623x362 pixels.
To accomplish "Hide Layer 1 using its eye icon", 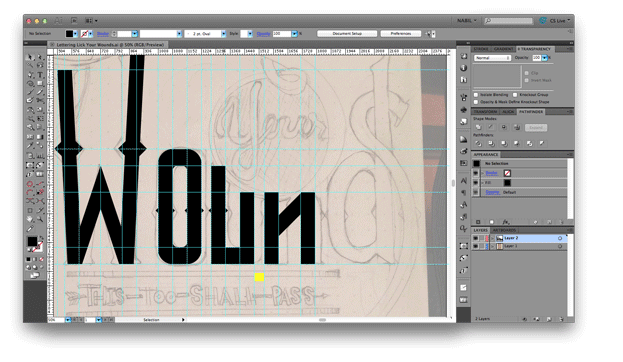I will (476, 246).
